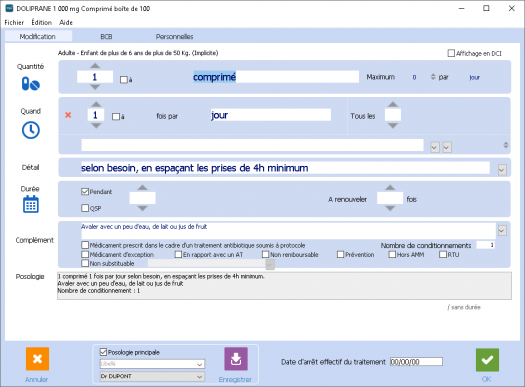Click the Enregistrer label
This screenshot has height=387, width=525.
coord(235,379)
